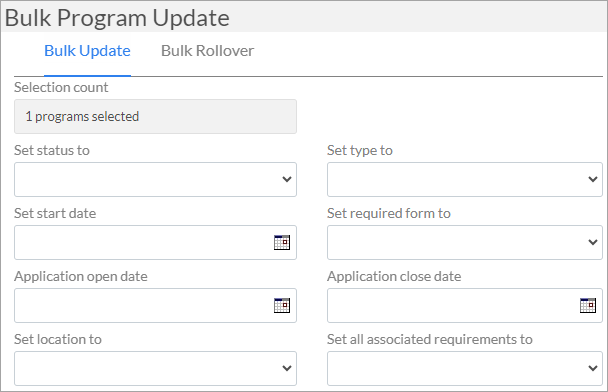Viewport: 608px width, 392px height.
Task: Expand the Set type to dropdown
Action: tap(465, 180)
